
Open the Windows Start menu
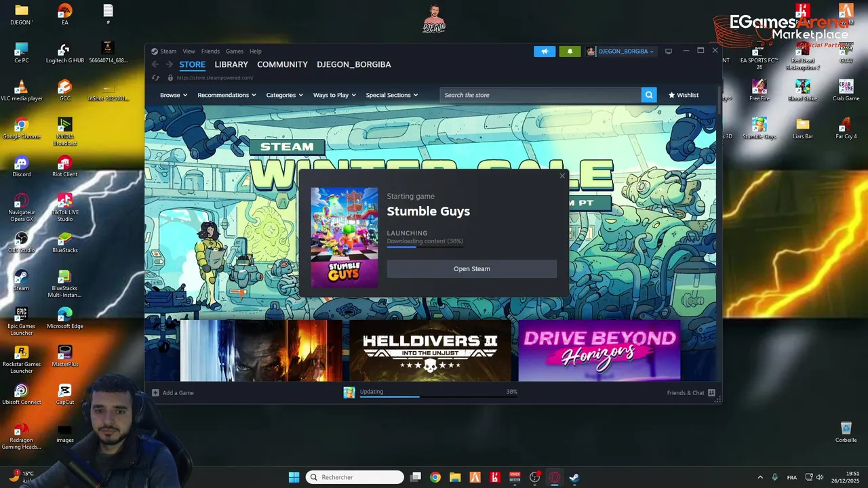point(294,477)
